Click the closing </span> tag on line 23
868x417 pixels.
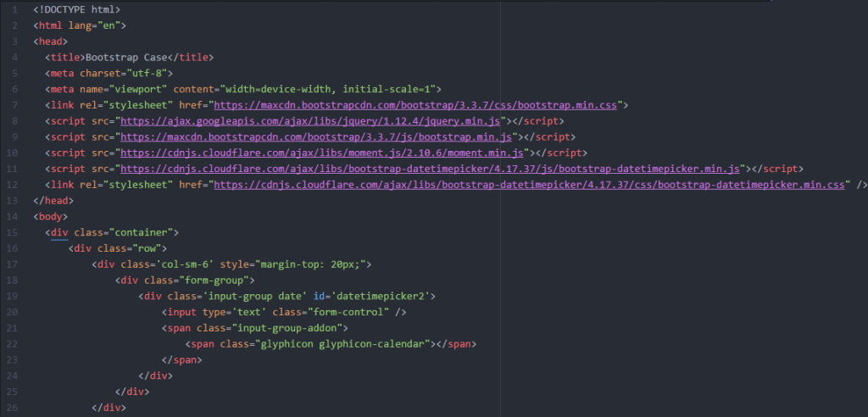(181, 360)
